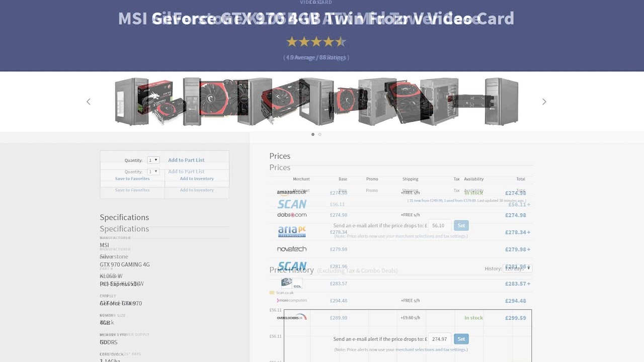Click the 'GTX 970 GAMING 4G' part number
Viewport: 644px width, 362px height.
click(x=124, y=264)
